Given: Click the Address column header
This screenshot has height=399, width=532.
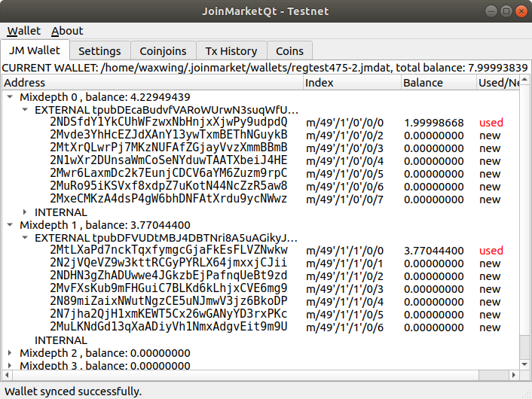Looking at the screenshot, I should point(151,83).
